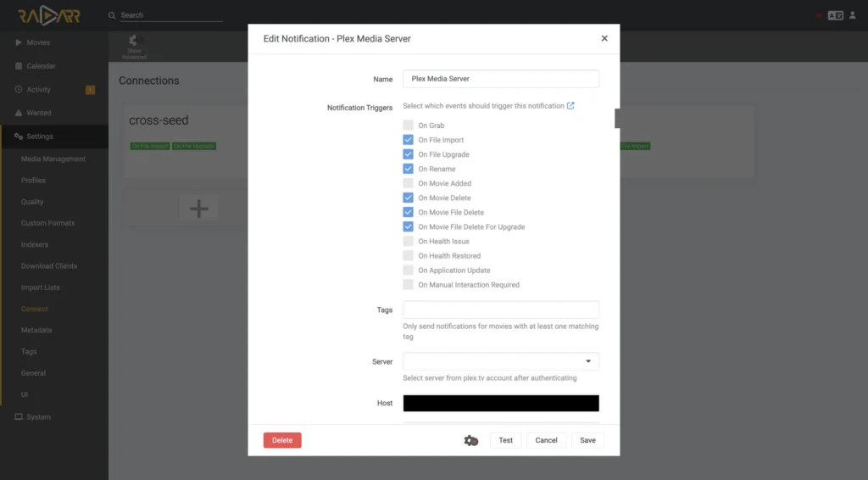Click the dialog scrollbar thumb
Image resolution: width=868 pixels, height=480 pixels.
pyautogui.click(x=617, y=119)
